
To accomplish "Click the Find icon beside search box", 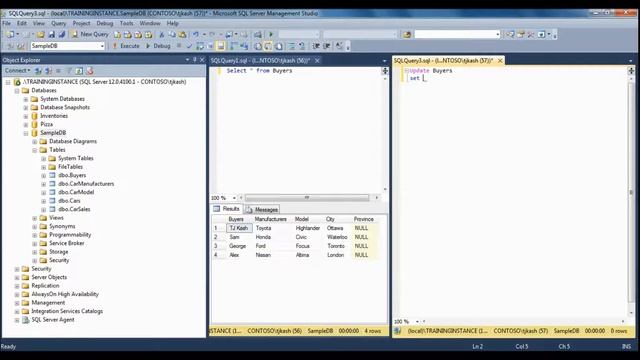I will click(407, 34).
